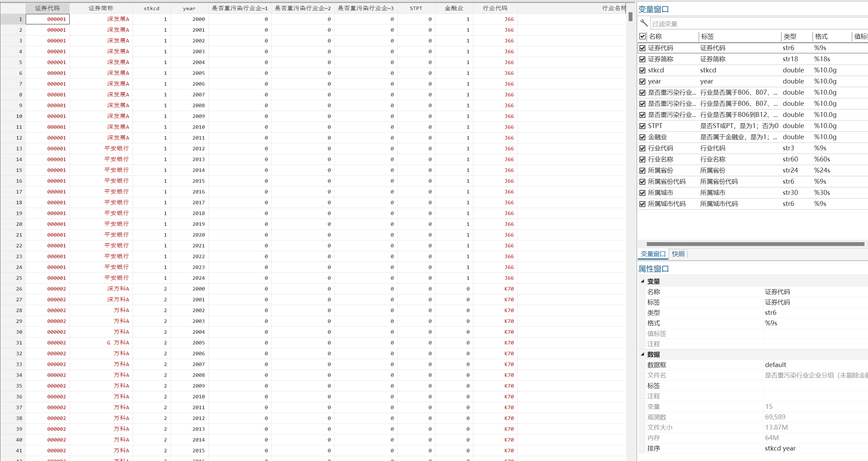Screen dimensions: 868x461
Task: Click the 类型 column header in variables list
Action: coord(790,36)
